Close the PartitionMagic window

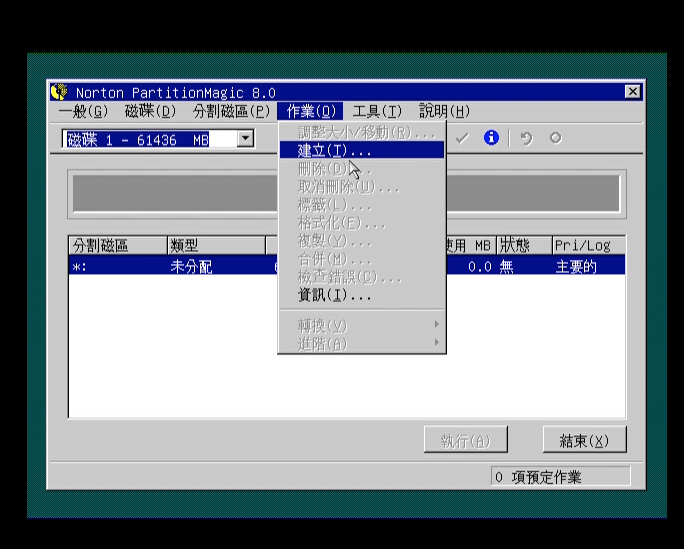633,92
